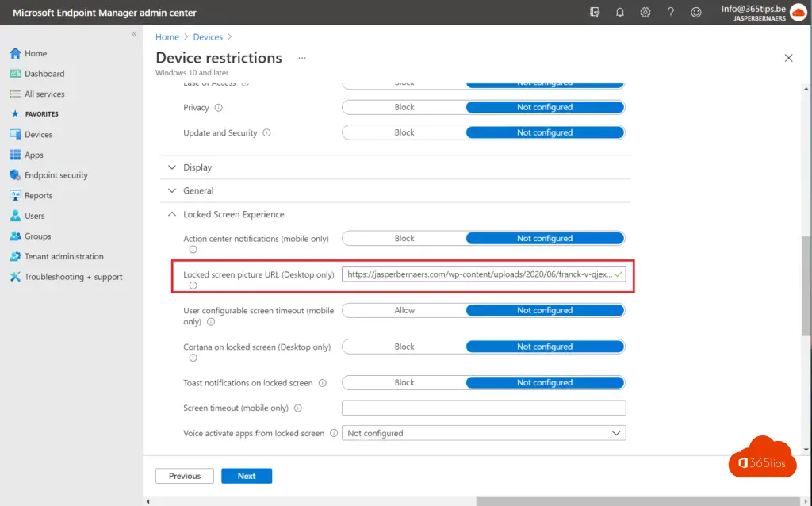
Task: Click the Next button
Action: [x=247, y=476]
